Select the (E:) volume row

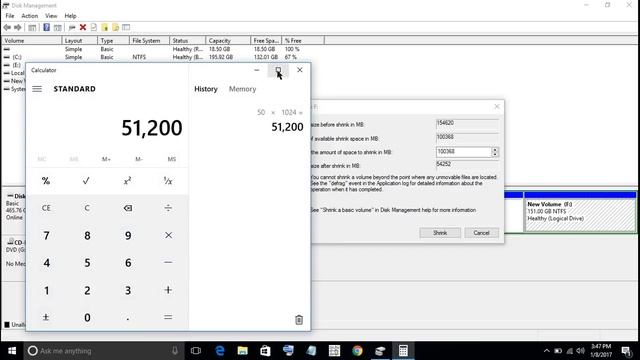tap(14, 65)
